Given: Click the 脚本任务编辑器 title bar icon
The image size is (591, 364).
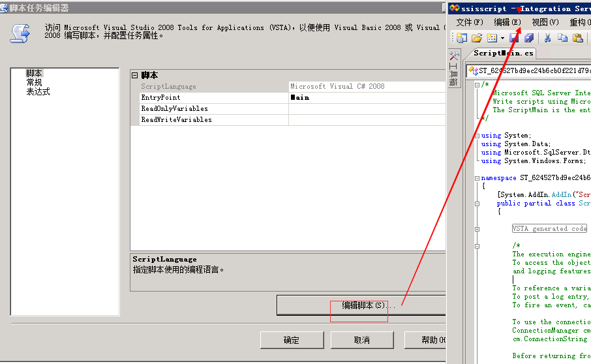Looking at the screenshot, I should point(4,8).
